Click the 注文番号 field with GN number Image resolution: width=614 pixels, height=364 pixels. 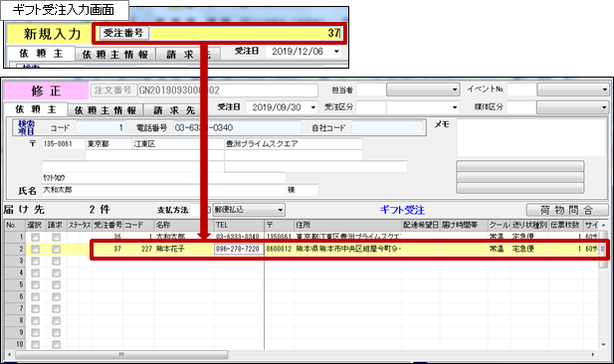[x=228, y=91]
